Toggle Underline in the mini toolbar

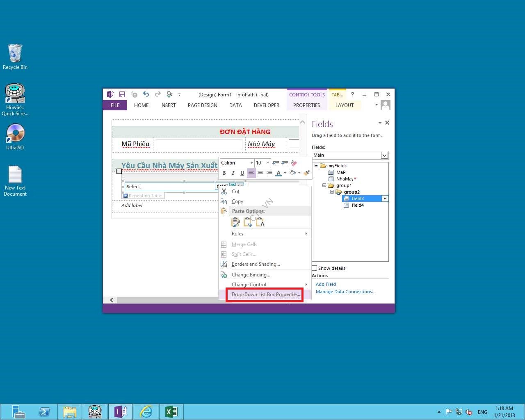tap(242, 173)
